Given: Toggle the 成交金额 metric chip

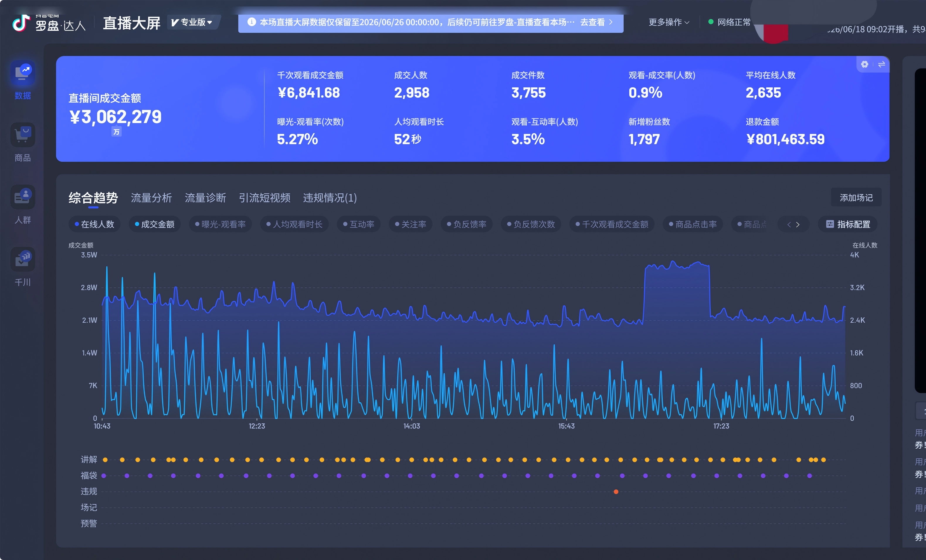Looking at the screenshot, I should click(155, 224).
